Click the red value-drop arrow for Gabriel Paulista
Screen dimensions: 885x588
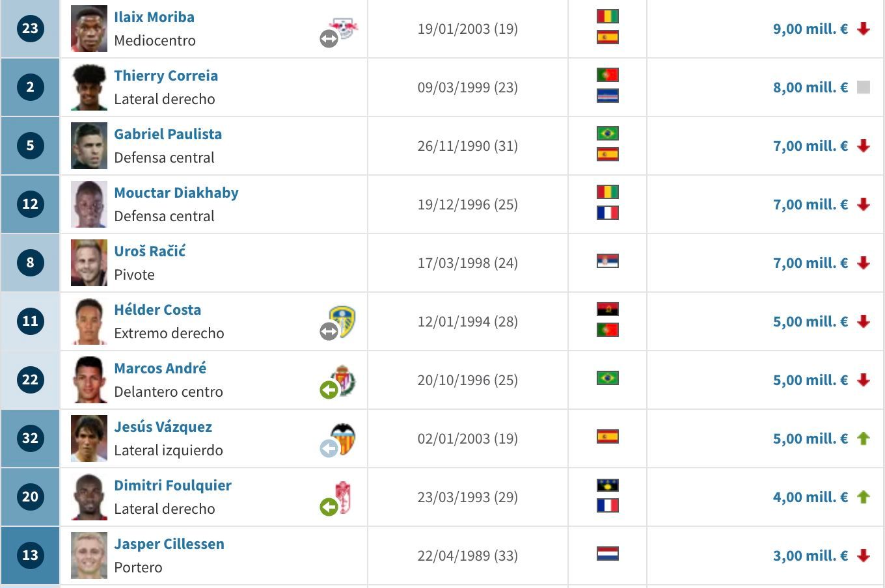[x=864, y=146]
